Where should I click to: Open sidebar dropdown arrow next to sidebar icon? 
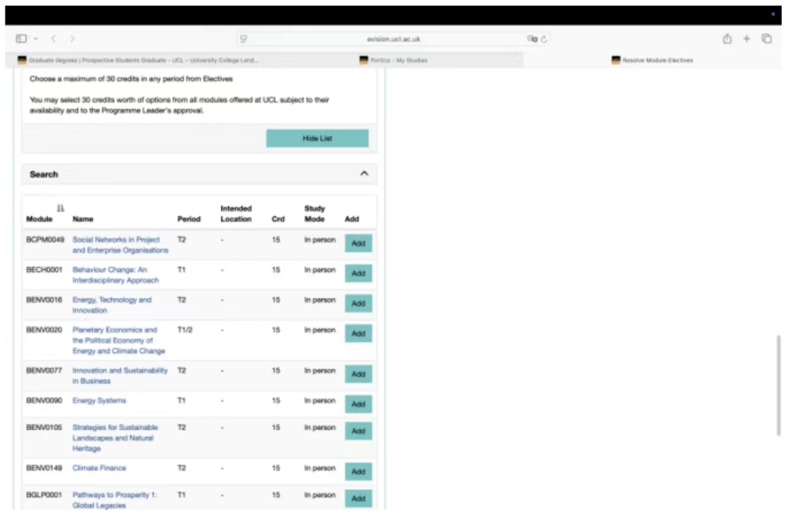pos(36,39)
